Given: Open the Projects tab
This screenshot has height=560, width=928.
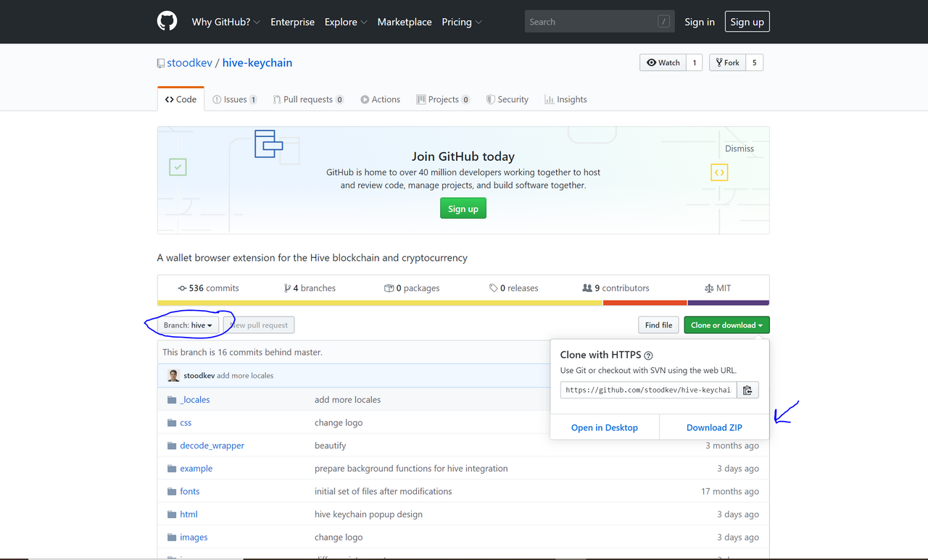Looking at the screenshot, I should pyautogui.click(x=443, y=99).
